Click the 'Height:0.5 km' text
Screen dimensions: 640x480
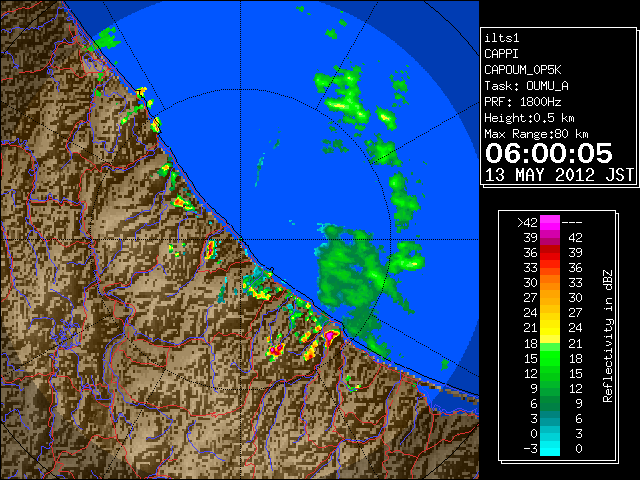coord(529,118)
